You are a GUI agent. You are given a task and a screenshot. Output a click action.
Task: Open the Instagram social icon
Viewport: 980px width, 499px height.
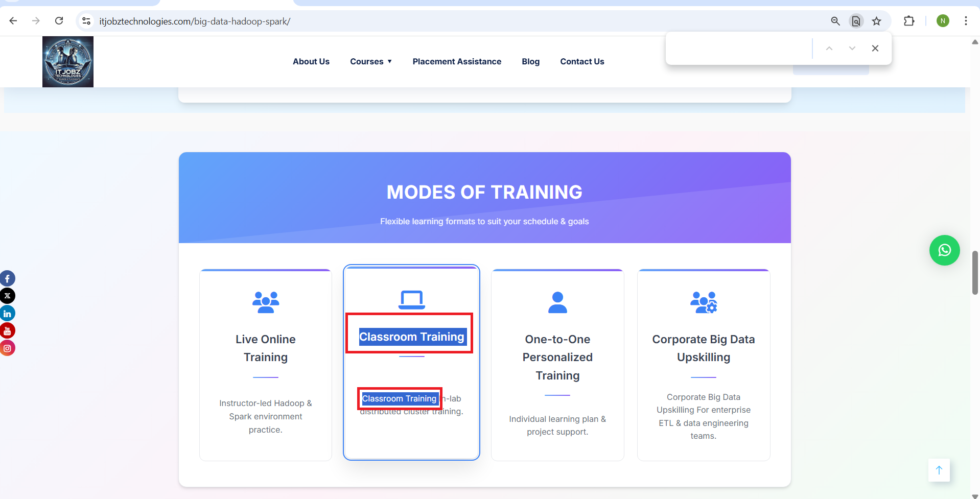7,348
